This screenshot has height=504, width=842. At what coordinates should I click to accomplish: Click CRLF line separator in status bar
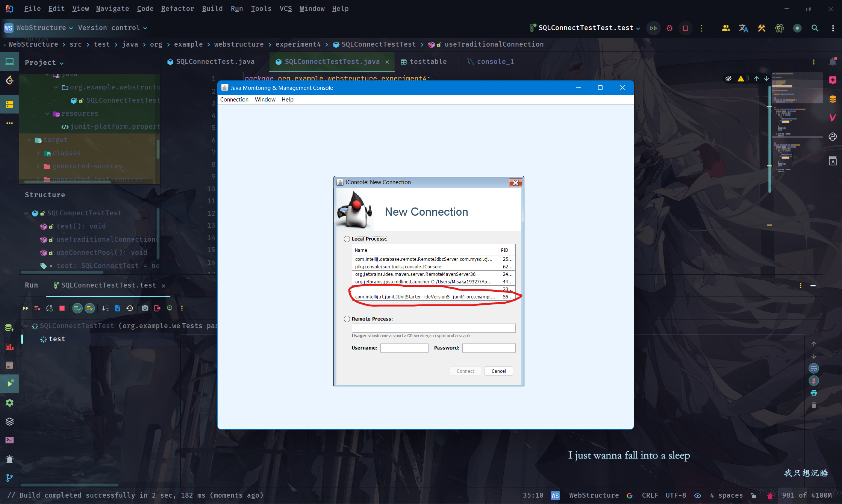(x=650, y=495)
